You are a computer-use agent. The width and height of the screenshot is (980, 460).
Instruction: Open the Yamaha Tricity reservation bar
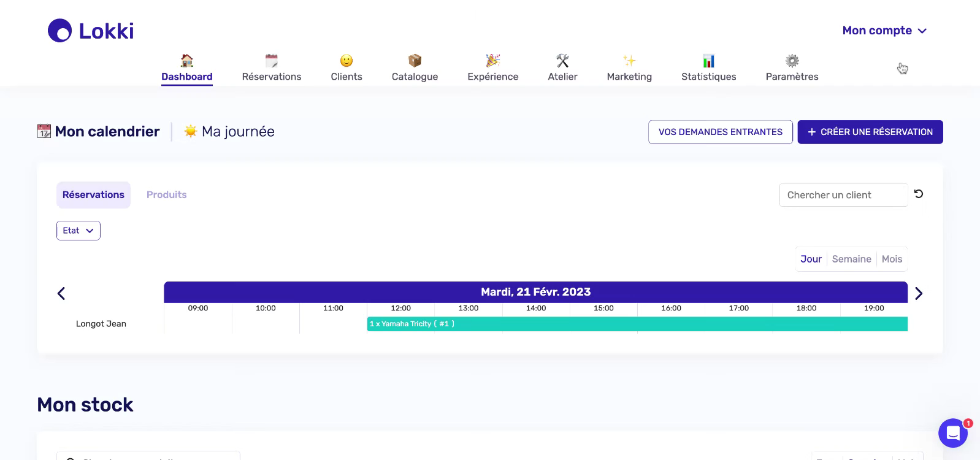(x=637, y=324)
